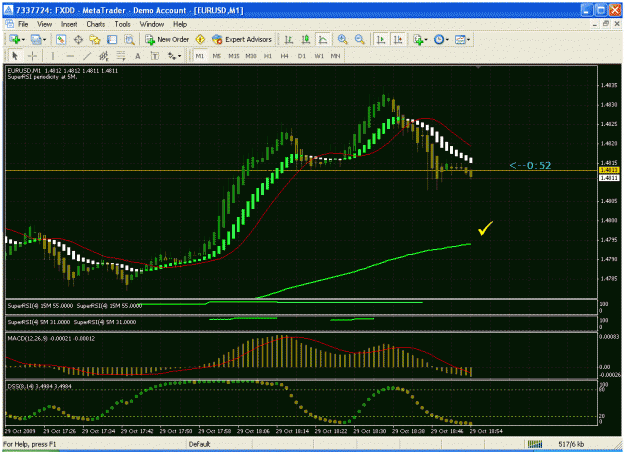
Task: Expand the Profiles dropdown arrow
Action: (45, 40)
